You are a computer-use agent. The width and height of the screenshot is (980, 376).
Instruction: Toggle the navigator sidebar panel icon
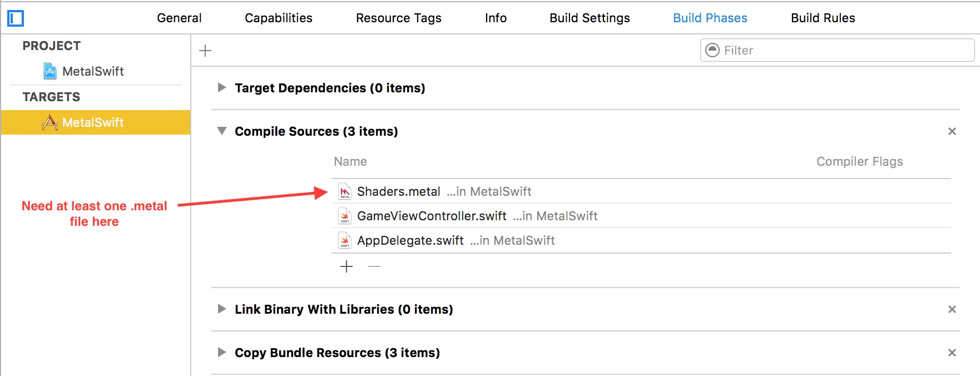pyautogui.click(x=16, y=18)
